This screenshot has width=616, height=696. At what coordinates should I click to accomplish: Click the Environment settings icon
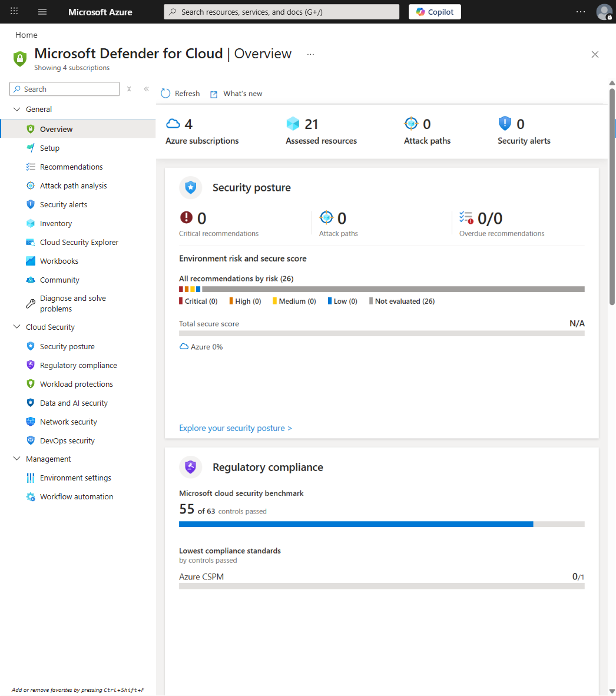(x=30, y=478)
